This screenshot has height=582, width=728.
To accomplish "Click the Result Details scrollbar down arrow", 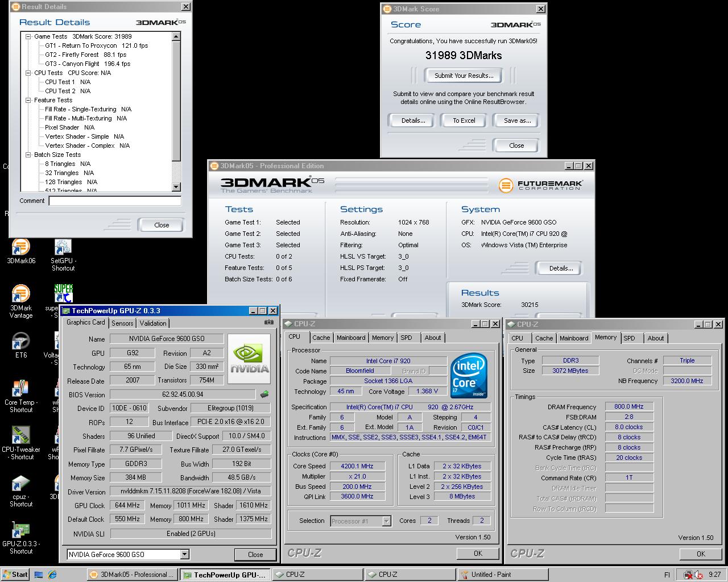I will [x=176, y=187].
